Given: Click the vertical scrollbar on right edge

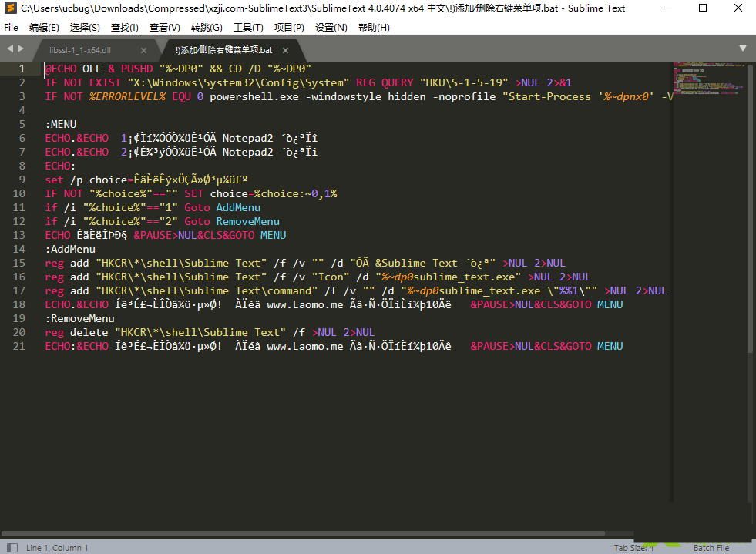Looking at the screenshot, I should pyautogui.click(x=750, y=207).
